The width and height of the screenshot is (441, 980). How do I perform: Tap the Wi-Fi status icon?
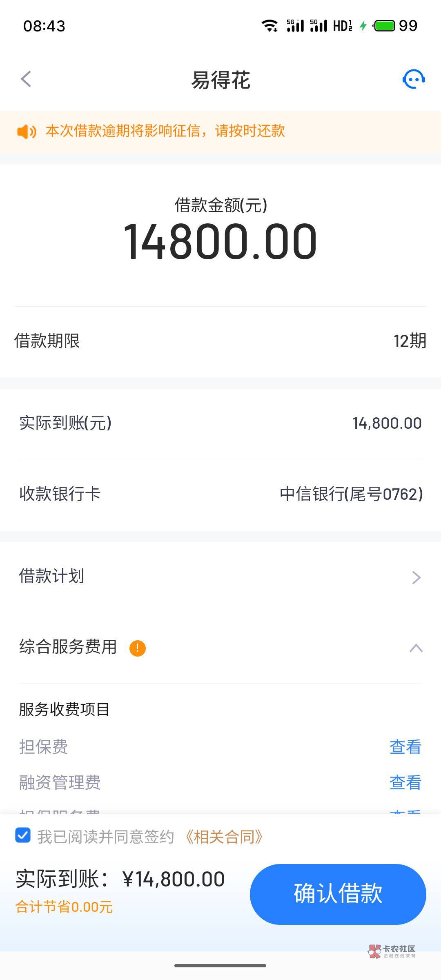(269, 26)
